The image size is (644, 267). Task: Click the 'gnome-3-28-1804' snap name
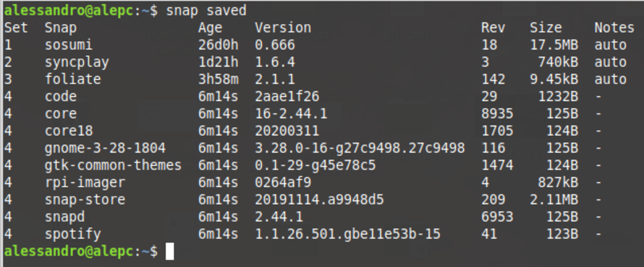coord(105,148)
